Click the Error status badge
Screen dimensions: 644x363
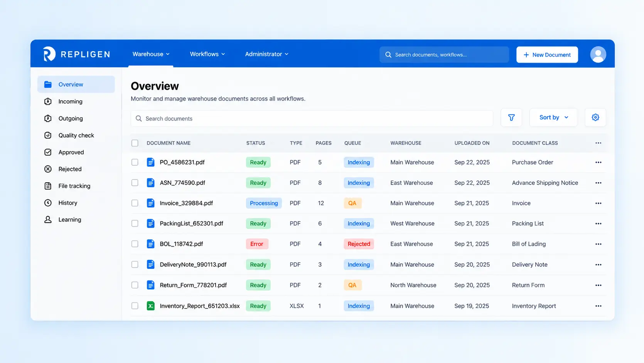point(257,244)
